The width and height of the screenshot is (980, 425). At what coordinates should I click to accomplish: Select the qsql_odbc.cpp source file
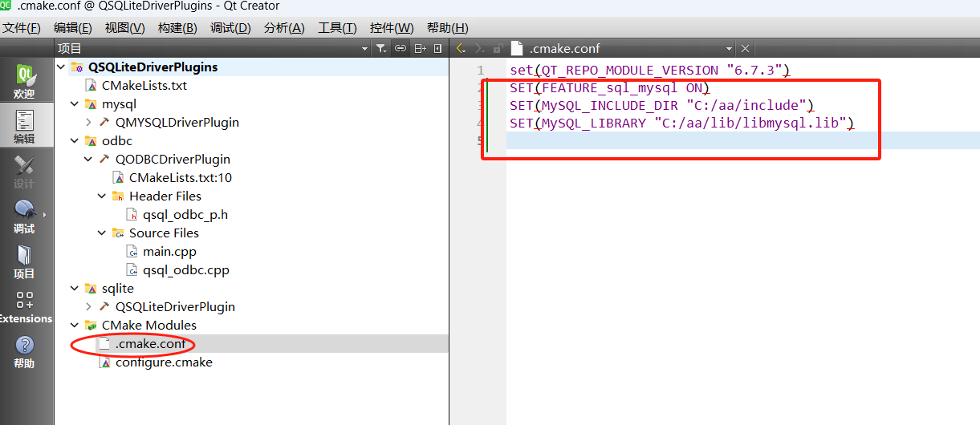[186, 270]
